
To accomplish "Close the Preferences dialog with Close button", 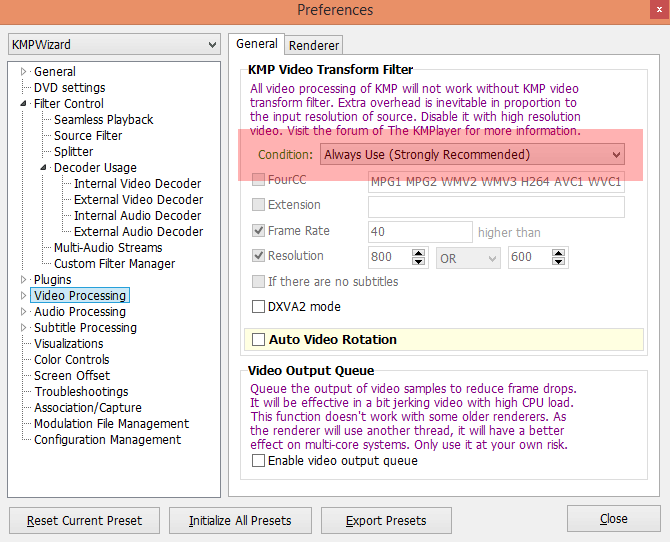I will pyautogui.click(x=613, y=519).
